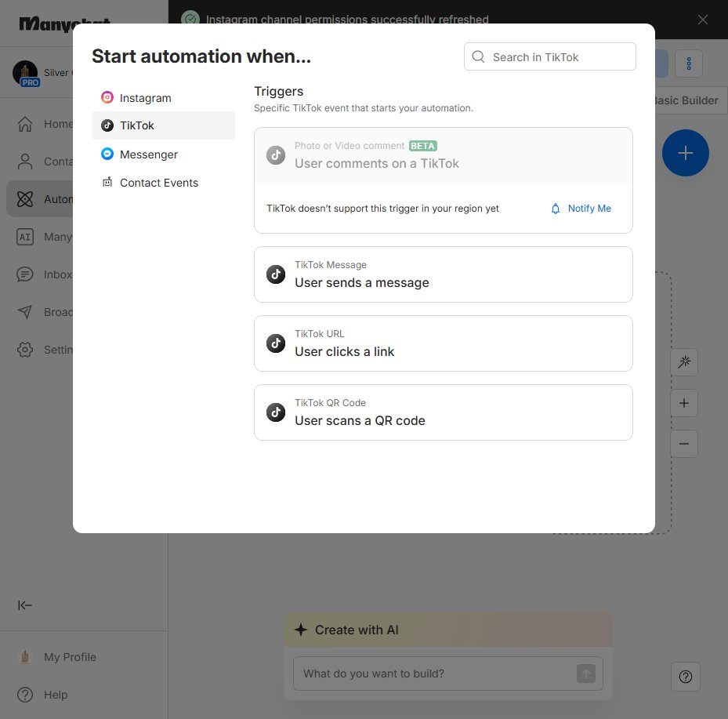Click the Notify Me link
This screenshot has height=719, width=728.
[x=589, y=209]
